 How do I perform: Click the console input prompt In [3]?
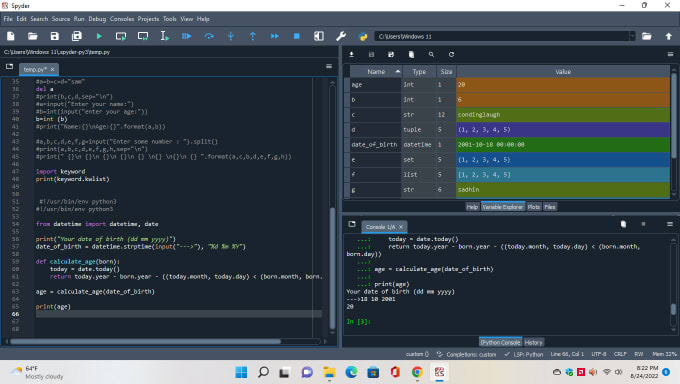[358, 322]
